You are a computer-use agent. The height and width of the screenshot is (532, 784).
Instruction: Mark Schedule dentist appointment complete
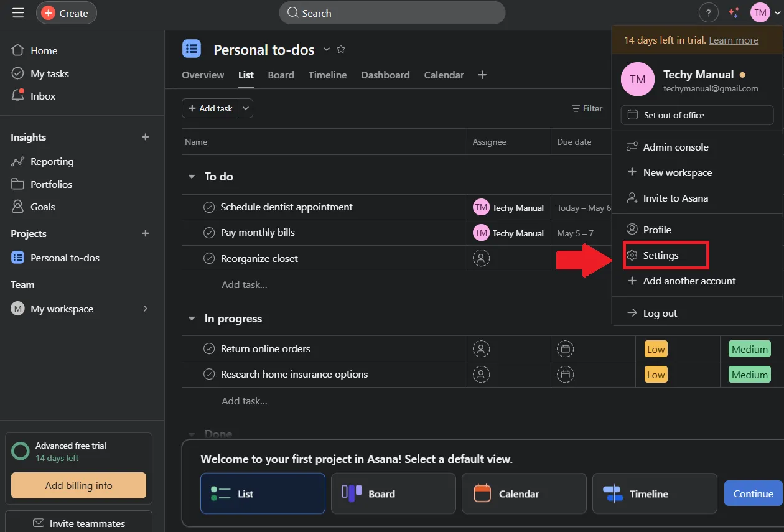tap(209, 207)
